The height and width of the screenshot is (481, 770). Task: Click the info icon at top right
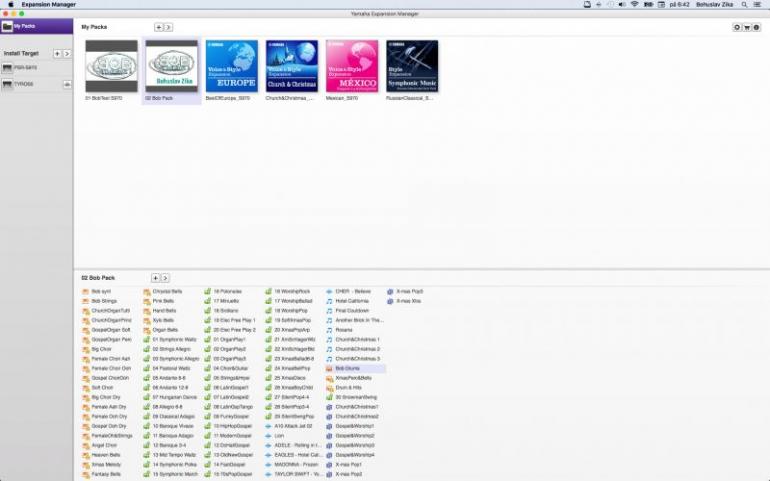[756, 28]
